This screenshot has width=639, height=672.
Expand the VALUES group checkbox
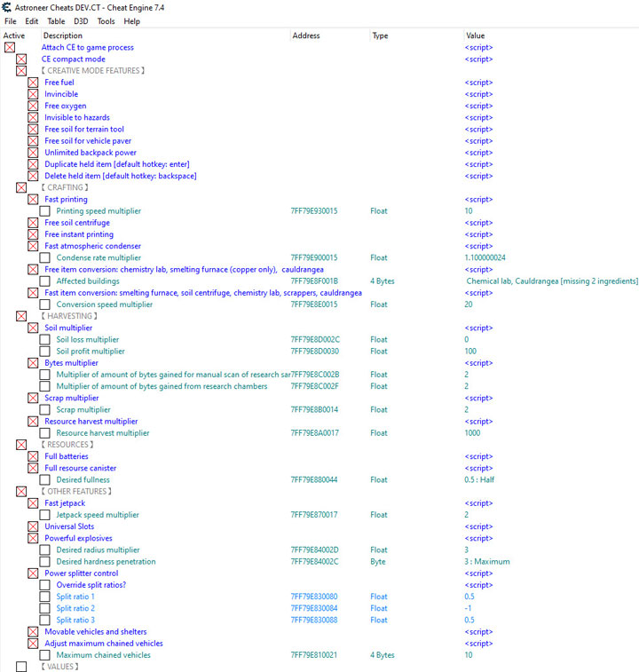tap(21, 667)
